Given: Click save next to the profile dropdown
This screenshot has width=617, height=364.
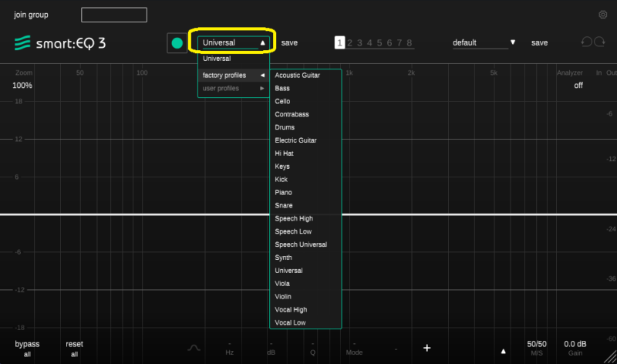Looking at the screenshot, I should tap(289, 43).
